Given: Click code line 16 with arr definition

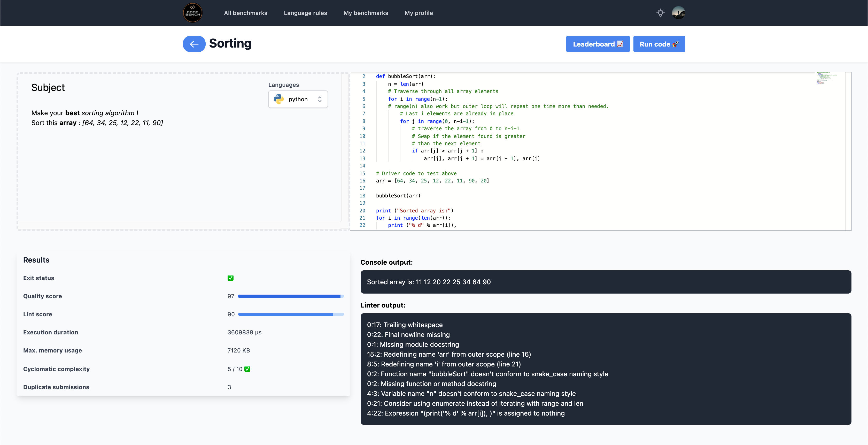Looking at the screenshot, I should click(x=432, y=181).
